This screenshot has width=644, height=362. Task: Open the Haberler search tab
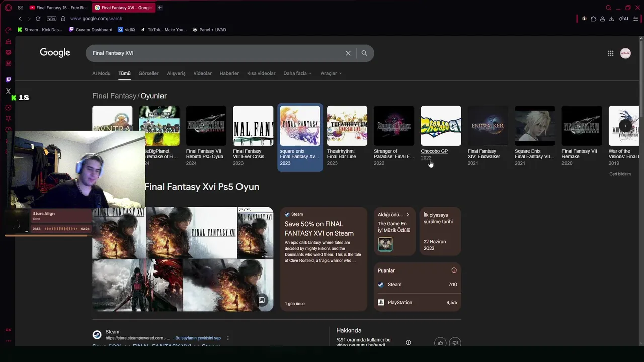[229, 73]
